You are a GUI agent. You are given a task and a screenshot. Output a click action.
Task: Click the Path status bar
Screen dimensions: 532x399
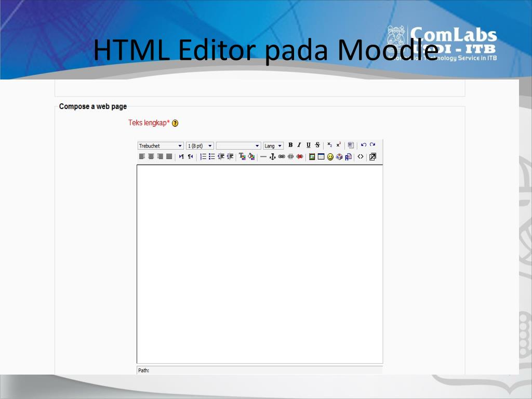pyautogui.click(x=260, y=370)
